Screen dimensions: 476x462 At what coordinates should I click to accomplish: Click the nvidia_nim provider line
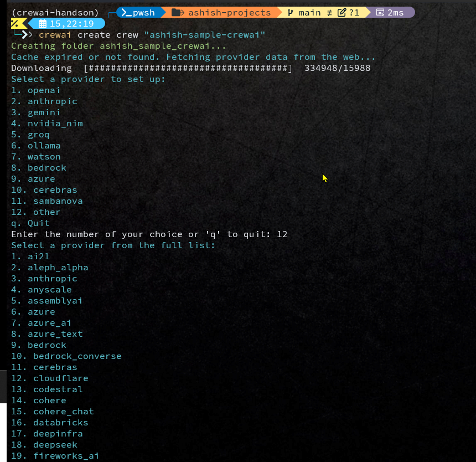coord(55,124)
